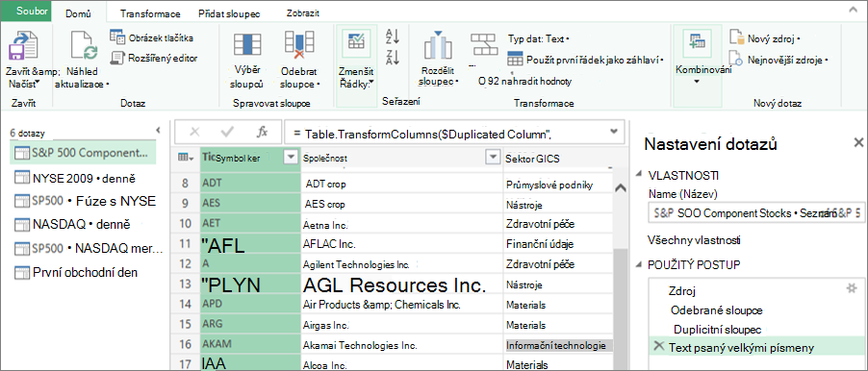Click the Odebrat sloupce icon
The width and height of the screenshot is (868, 371).
299,45
